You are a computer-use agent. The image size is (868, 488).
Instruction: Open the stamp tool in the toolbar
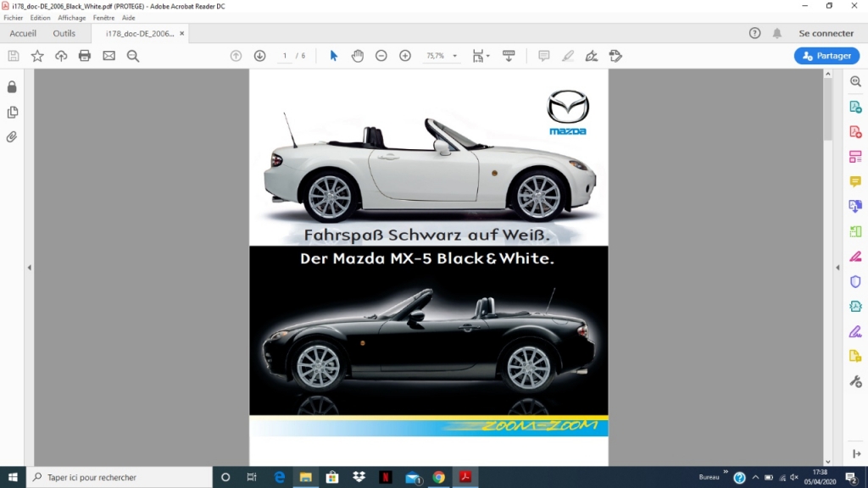click(615, 56)
